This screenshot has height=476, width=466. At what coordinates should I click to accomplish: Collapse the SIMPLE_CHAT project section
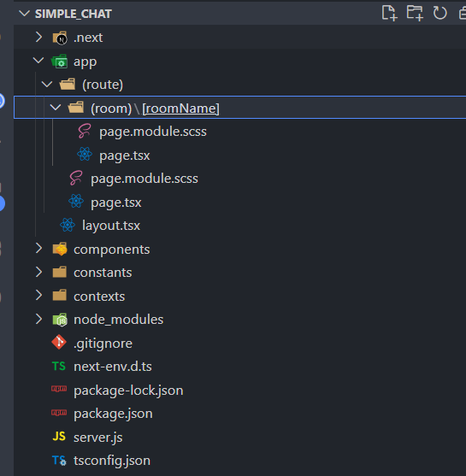click(x=24, y=14)
